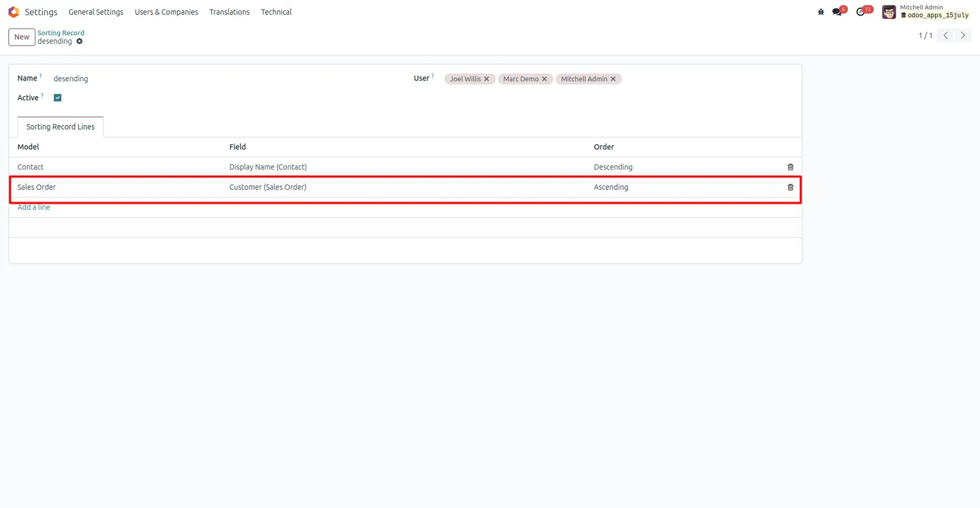This screenshot has width=980, height=508.
Task: Select the Sorting Record Lines tab
Action: 61,127
